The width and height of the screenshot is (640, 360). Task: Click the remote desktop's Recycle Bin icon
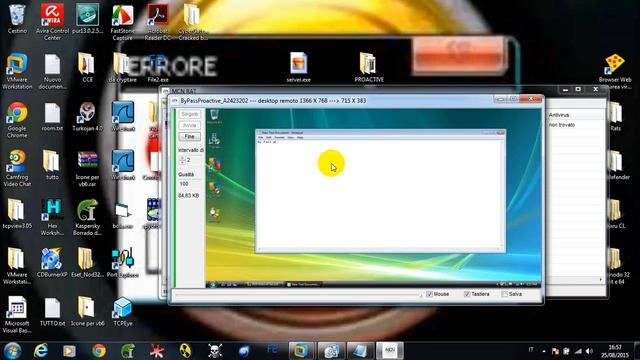tap(215, 116)
